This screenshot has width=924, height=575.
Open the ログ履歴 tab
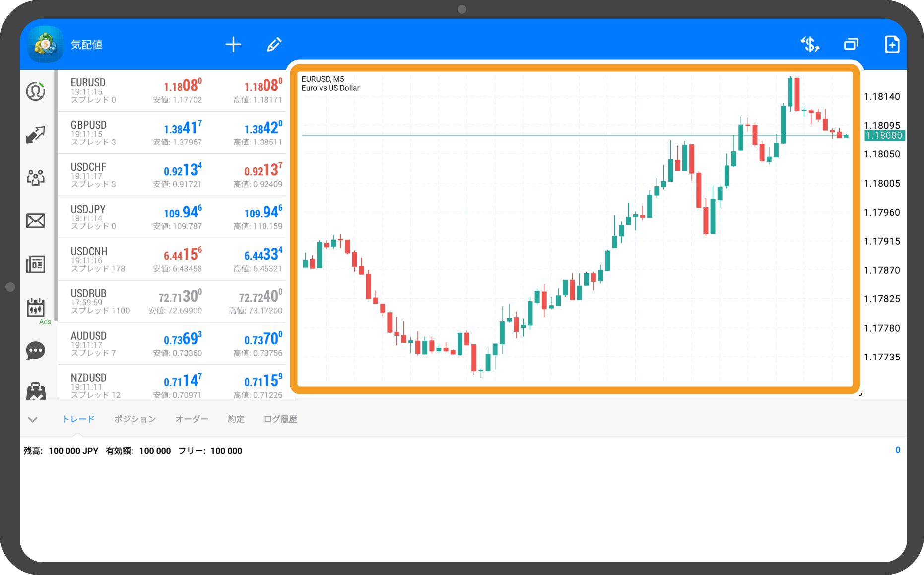coord(280,419)
